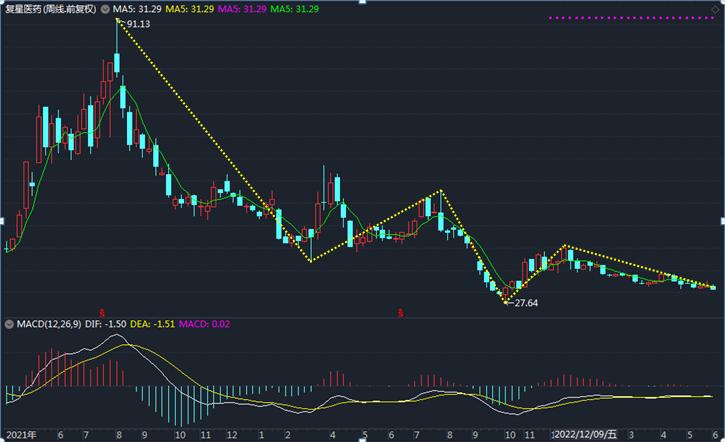Open the MACD indicator dropdown arrow
725x442 pixels.
9,325
